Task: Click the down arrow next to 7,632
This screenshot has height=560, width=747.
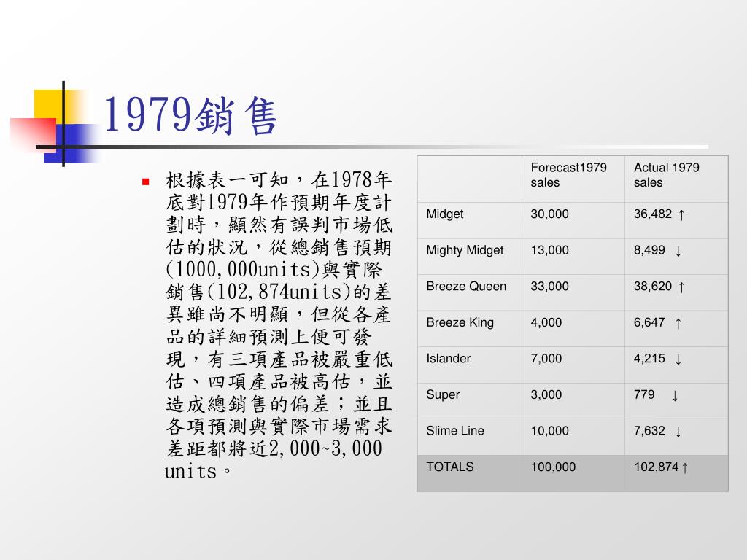Action: coord(678,432)
